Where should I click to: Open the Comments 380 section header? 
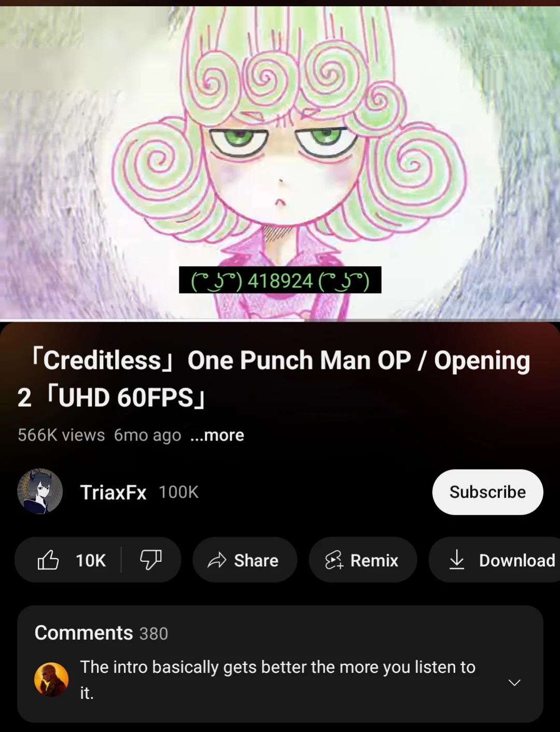[x=101, y=633]
